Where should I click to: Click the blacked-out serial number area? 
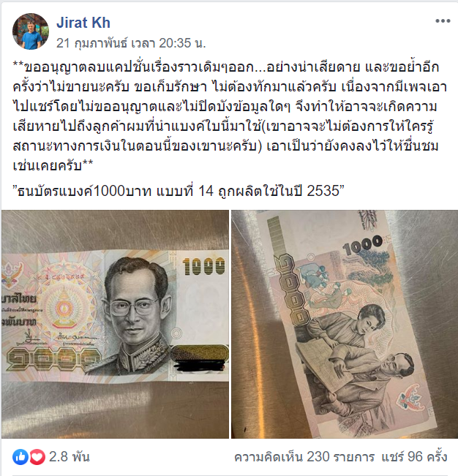[200, 366]
